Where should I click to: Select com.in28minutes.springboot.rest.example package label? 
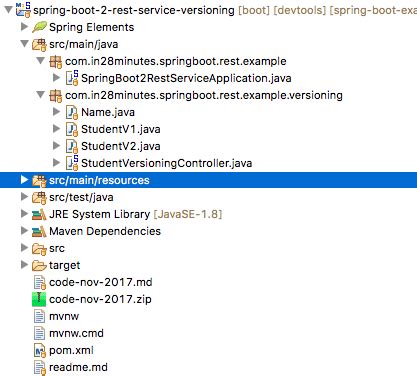(x=176, y=61)
